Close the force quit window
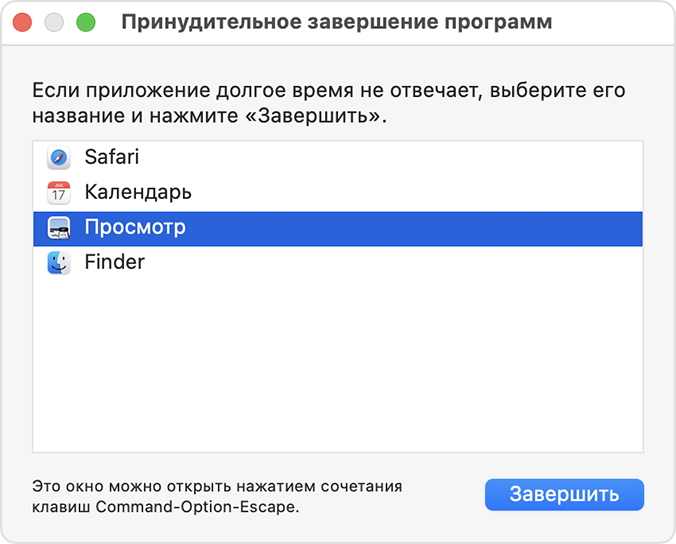This screenshot has height=544, width=676. (x=22, y=22)
